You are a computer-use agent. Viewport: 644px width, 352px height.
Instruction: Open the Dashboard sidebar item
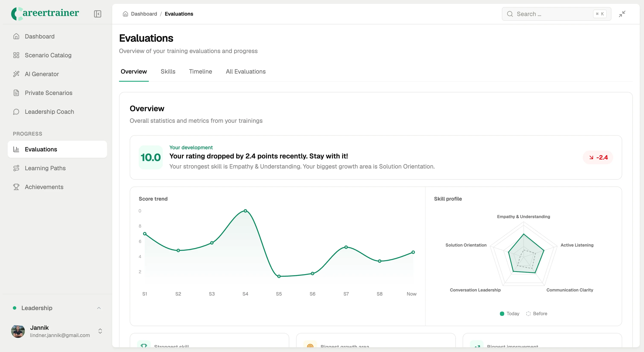pos(57,36)
